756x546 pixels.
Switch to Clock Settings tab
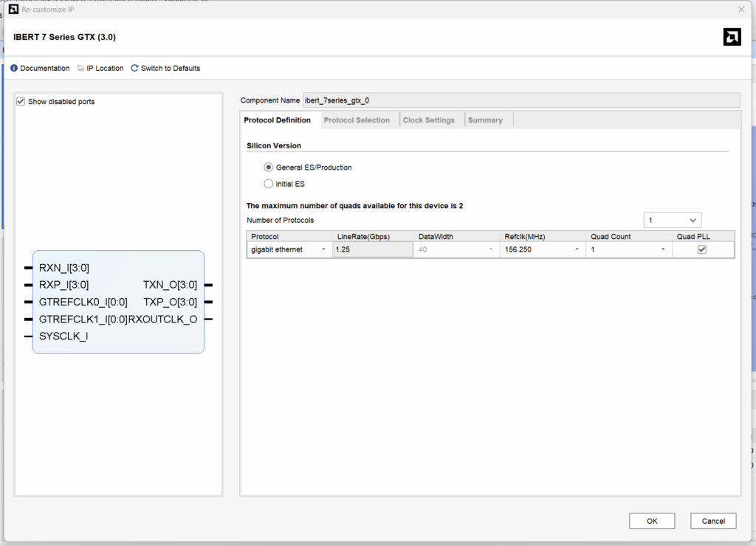[428, 120]
